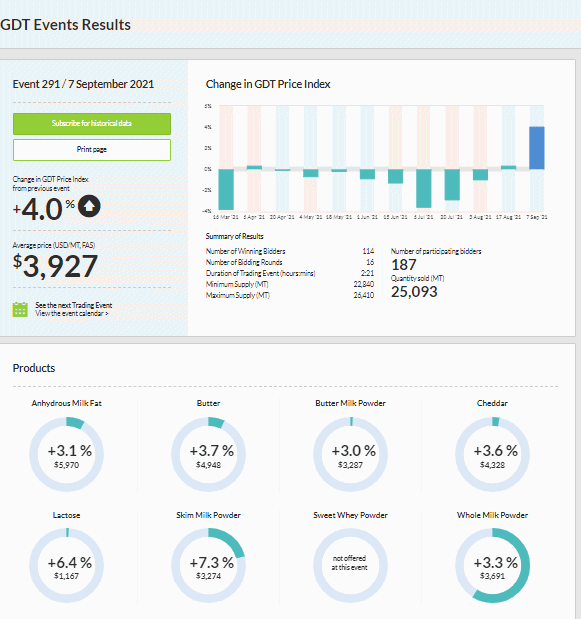The image size is (581, 619).
Task: Click the Anhydrous Milk Fat product title
Action: pyautogui.click(x=67, y=403)
